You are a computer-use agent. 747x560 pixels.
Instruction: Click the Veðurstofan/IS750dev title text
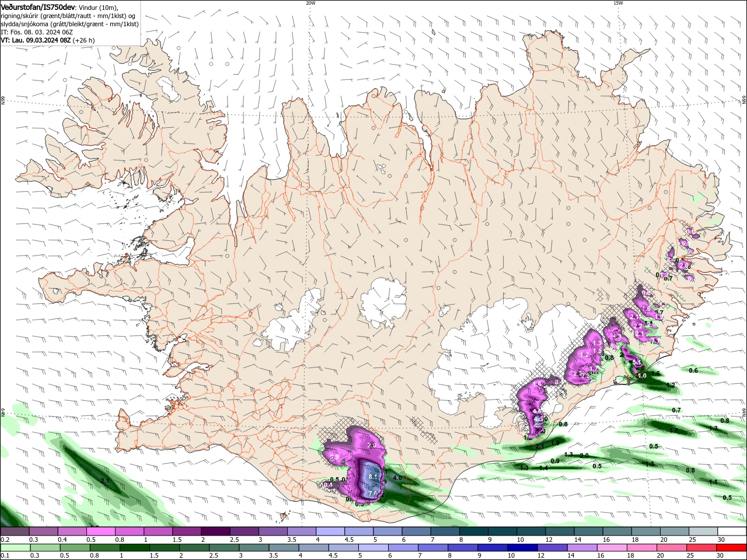coord(38,6)
